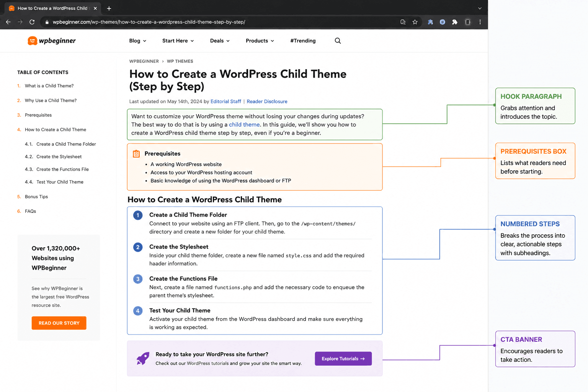This screenshot has height=392, width=588.
Task: Click the side panel icon in toolbar
Action: point(468,22)
